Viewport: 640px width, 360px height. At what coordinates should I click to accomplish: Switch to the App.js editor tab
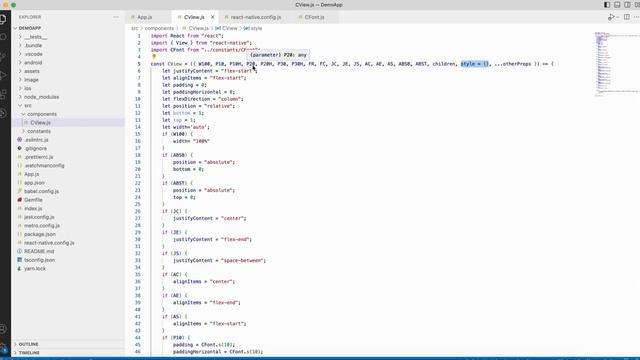click(x=144, y=17)
